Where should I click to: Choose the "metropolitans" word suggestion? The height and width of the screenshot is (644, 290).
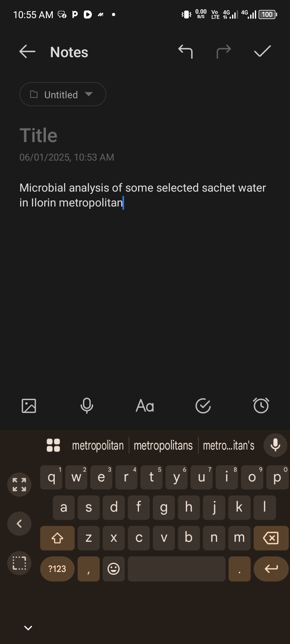[163, 446]
